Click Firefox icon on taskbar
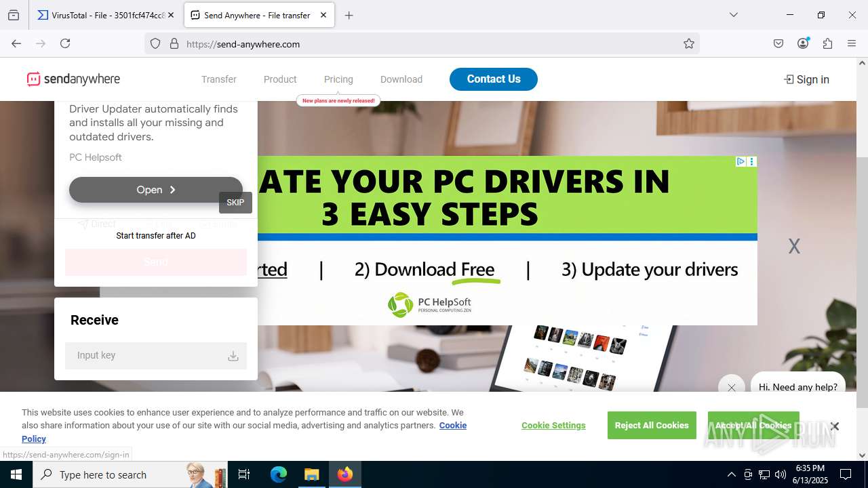The image size is (868, 488). (344, 474)
